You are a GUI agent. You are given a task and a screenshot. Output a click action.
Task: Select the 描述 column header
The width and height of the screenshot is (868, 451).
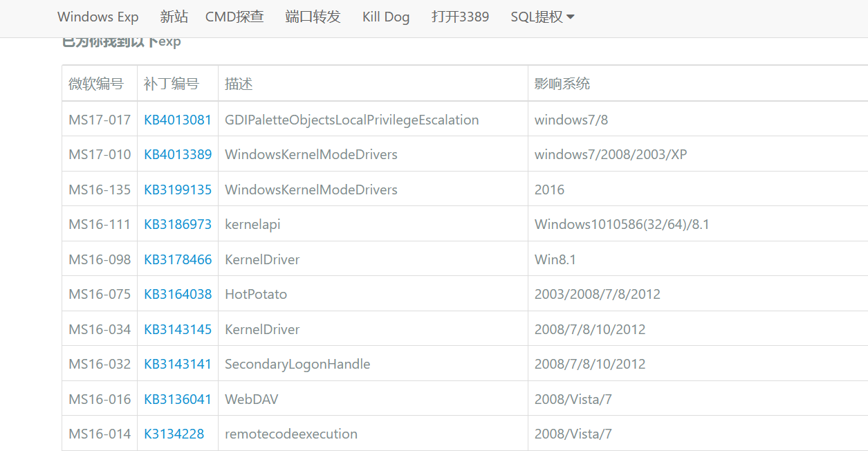pyautogui.click(x=373, y=84)
